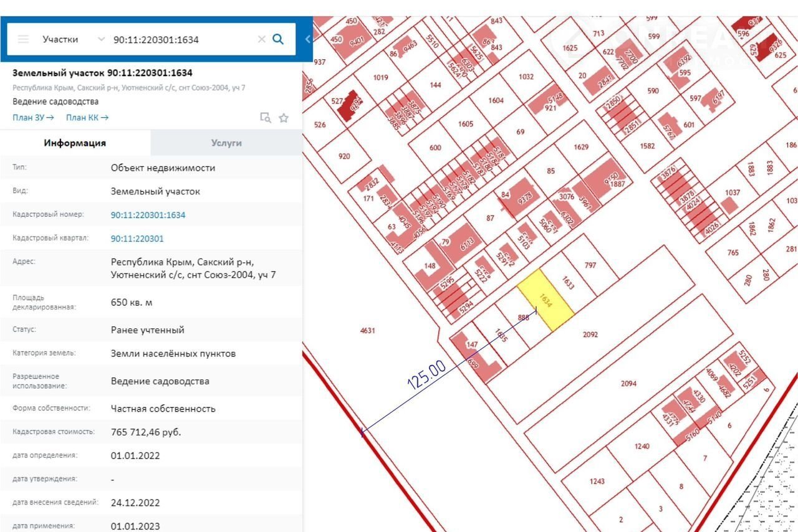
Task: Clear the search query with X icon
Action: click(x=262, y=39)
